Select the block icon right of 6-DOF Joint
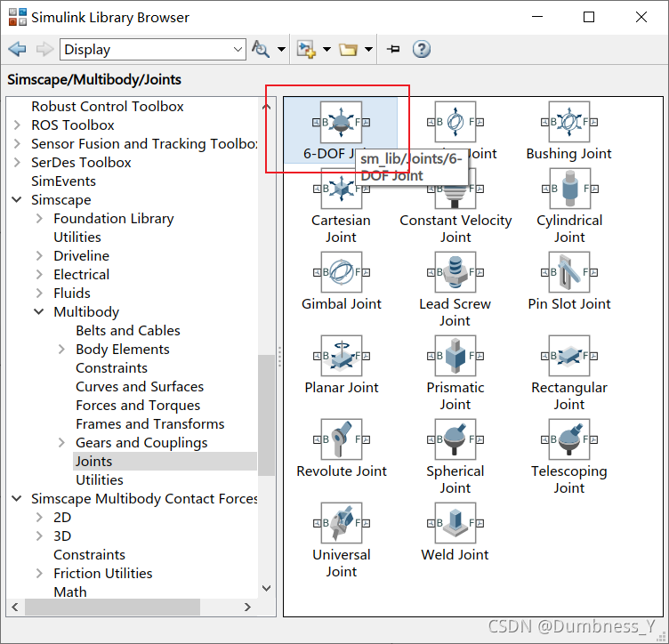 pyautogui.click(x=455, y=122)
